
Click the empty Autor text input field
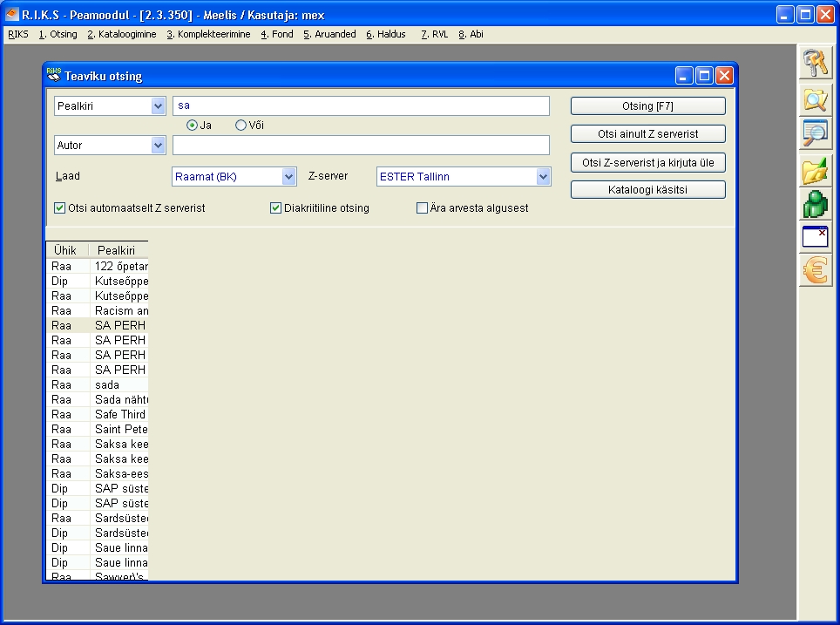(361, 146)
